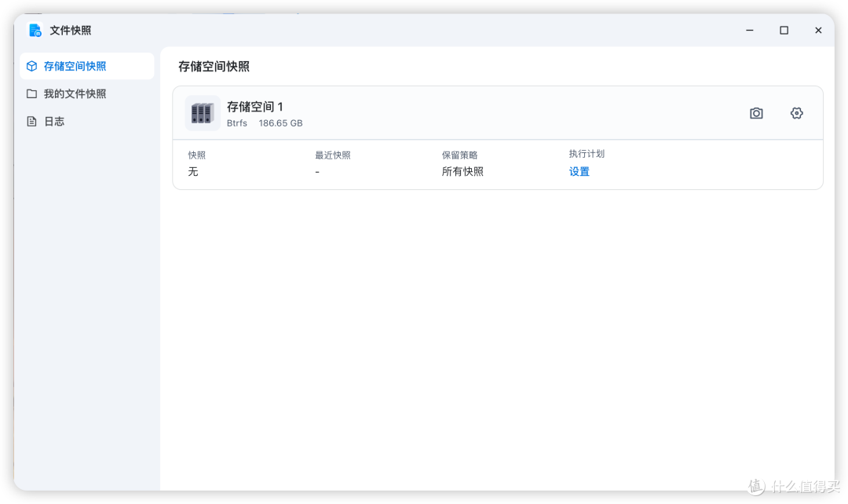
Task: Click the 执行计划 column label
Action: (x=587, y=154)
